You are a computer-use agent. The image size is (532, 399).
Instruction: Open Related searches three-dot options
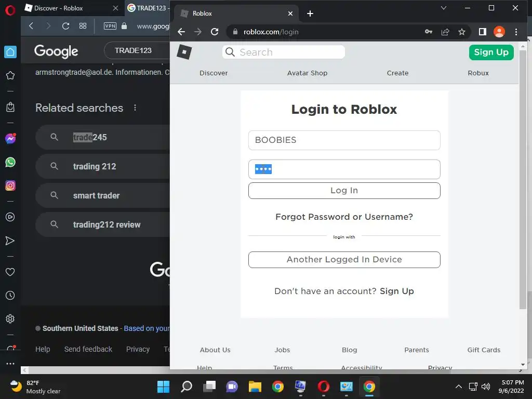[135, 108]
